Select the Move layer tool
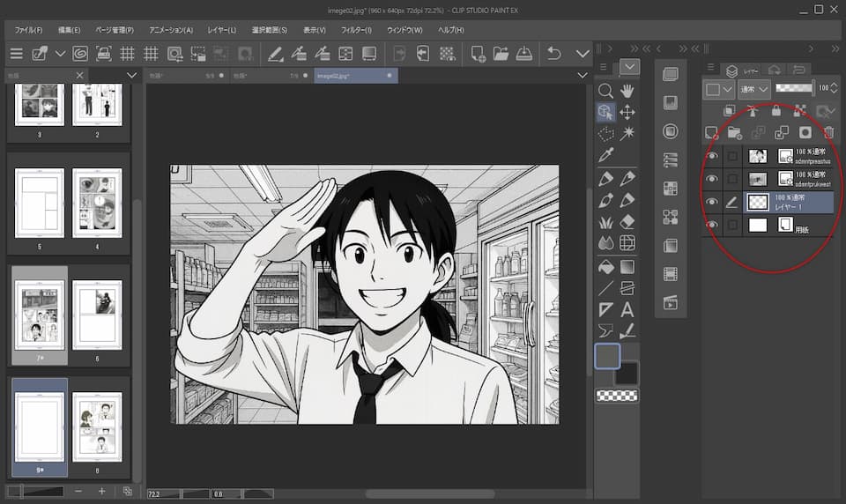Screen dimensions: 846x504 pyautogui.click(x=627, y=112)
